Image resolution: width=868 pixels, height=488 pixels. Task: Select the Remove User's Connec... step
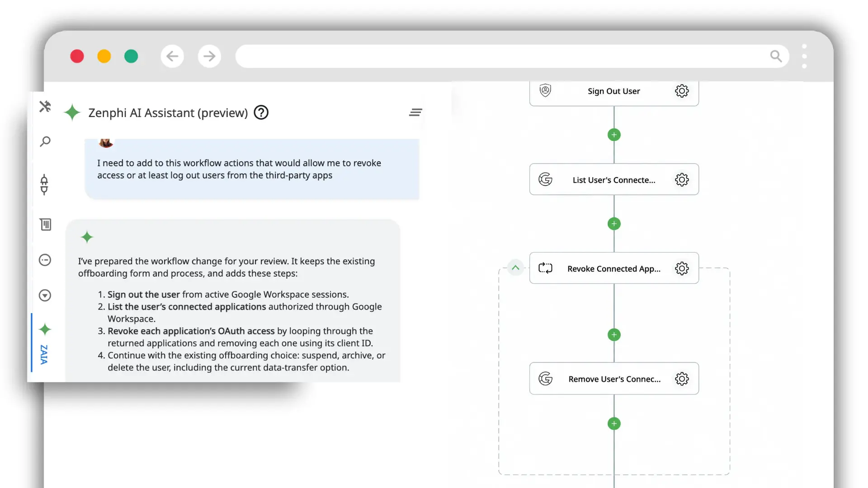(614, 378)
